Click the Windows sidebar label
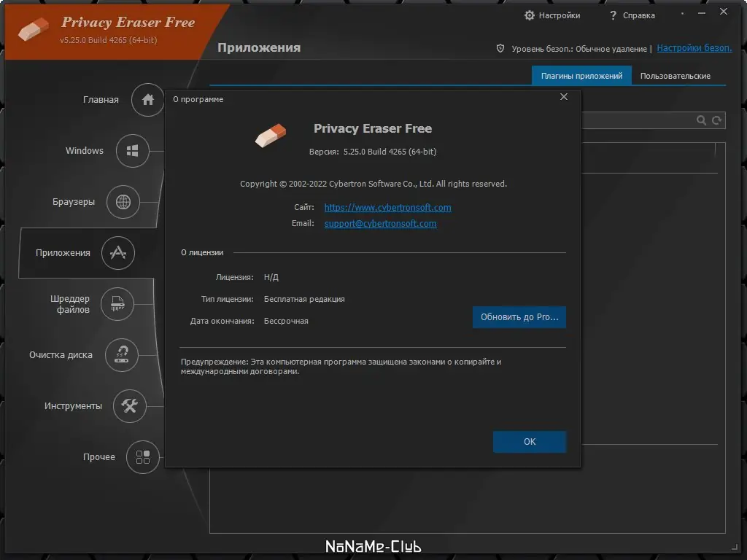The width and height of the screenshot is (747, 560). coord(85,151)
